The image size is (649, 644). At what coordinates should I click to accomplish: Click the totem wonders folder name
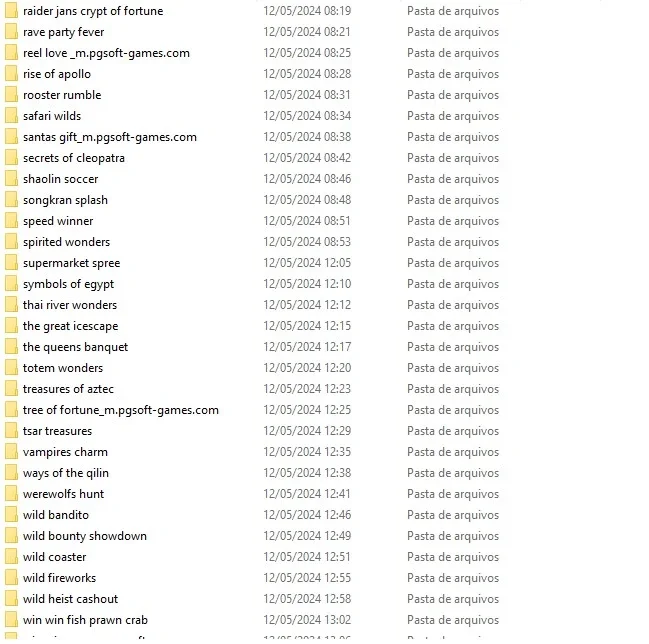63,368
